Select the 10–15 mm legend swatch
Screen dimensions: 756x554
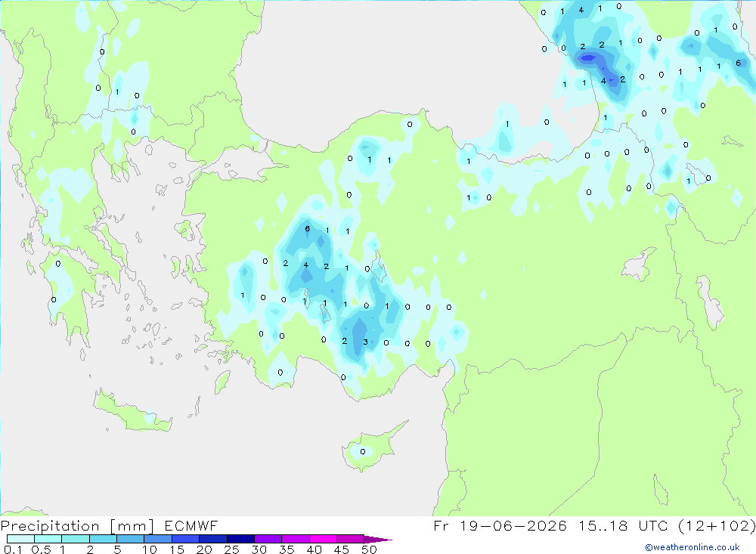point(158,539)
